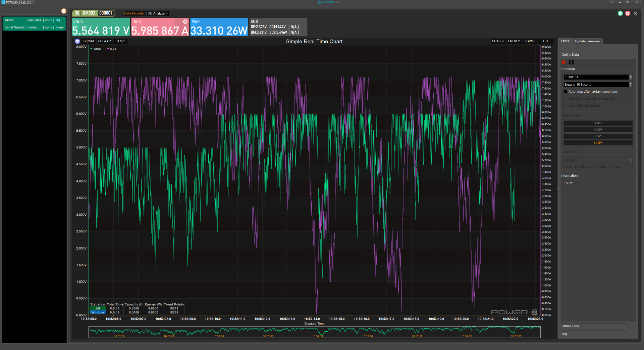Click the orange list icon in left panel
This screenshot has width=644, height=350.
pyautogui.click(x=63, y=11)
